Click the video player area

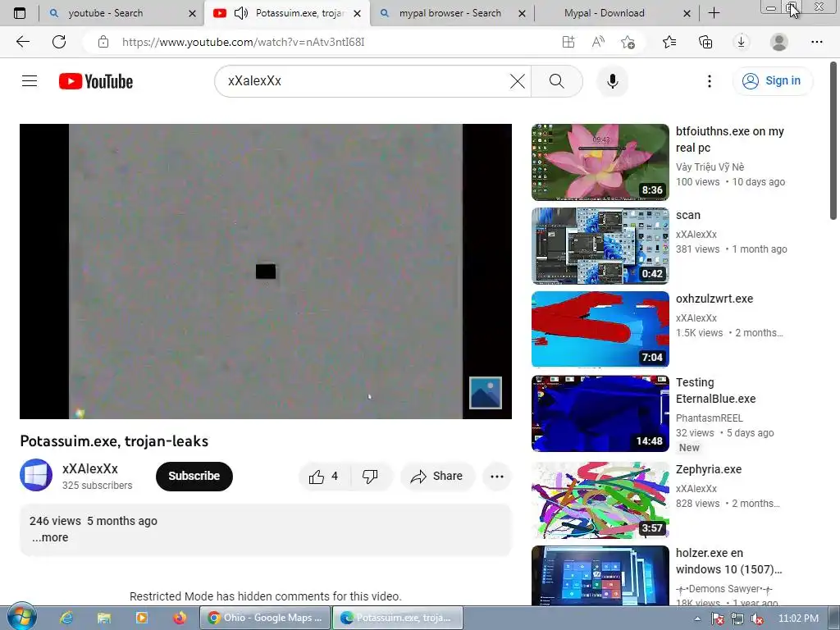point(266,272)
